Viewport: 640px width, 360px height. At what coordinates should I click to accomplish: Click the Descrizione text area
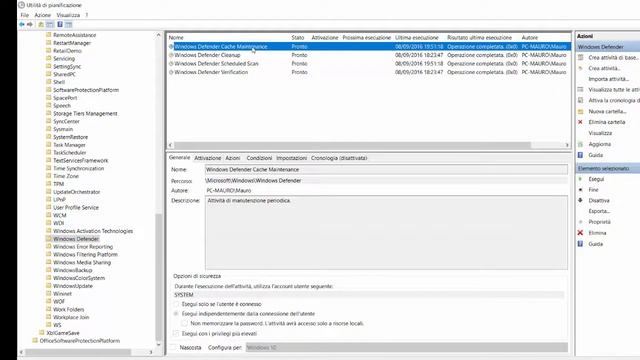pyautogui.click(x=386, y=233)
